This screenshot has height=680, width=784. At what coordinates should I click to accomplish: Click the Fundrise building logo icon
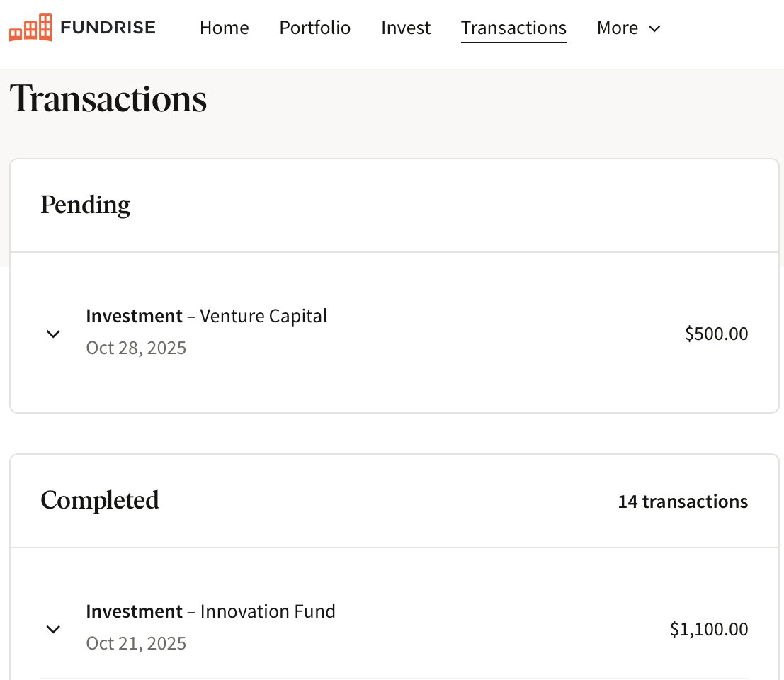pyautogui.click(x=31, y=27)
